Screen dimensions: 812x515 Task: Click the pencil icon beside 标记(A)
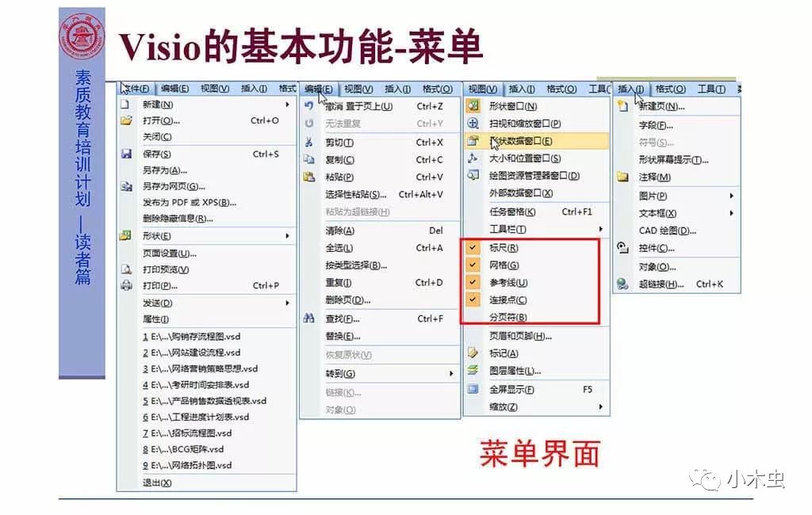473,353
